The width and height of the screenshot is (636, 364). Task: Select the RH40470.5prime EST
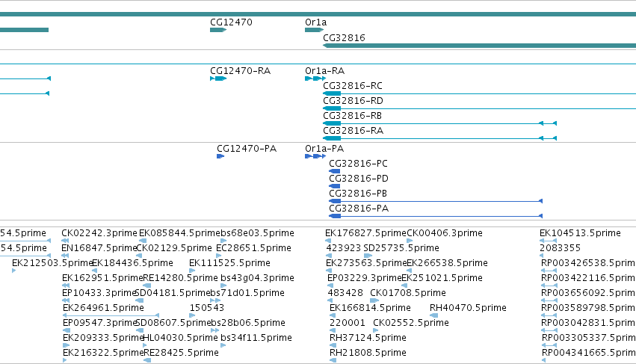click(434, 315)
